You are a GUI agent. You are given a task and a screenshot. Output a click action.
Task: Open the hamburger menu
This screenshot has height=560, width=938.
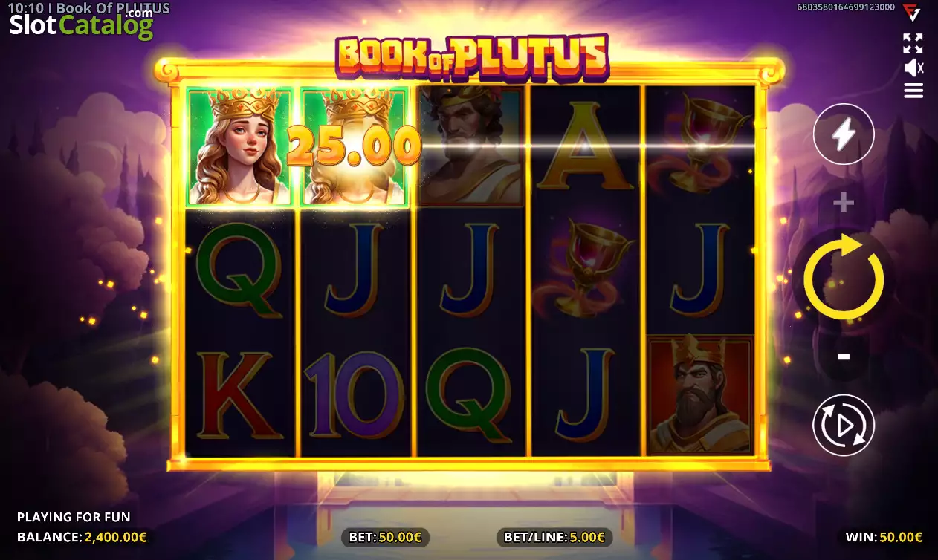[x=913, y=91]
